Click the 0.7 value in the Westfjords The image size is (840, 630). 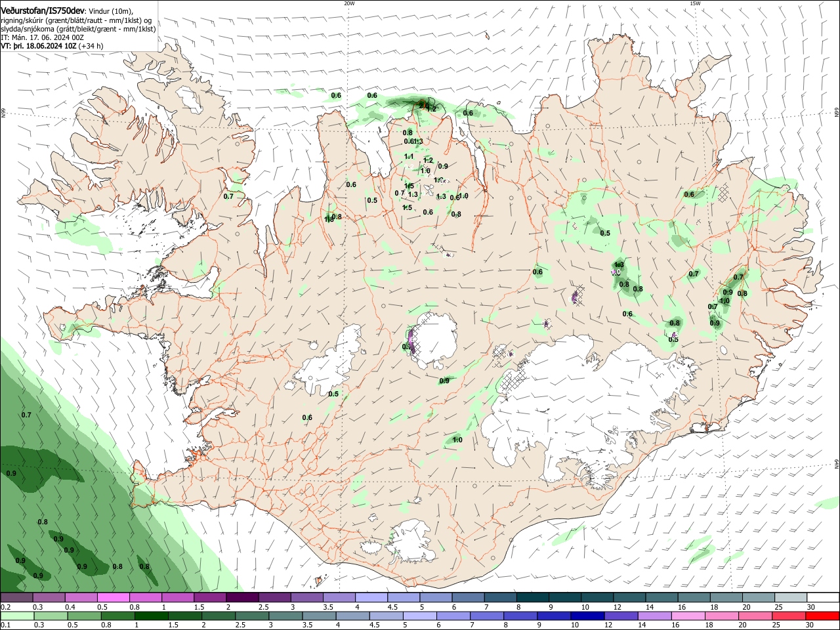(228, 196)
